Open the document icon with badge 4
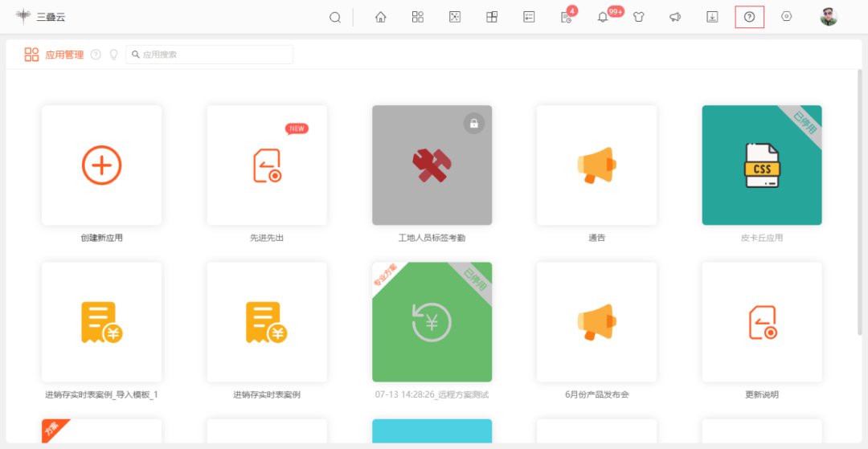The image size is (868, 449). (567, 17)
